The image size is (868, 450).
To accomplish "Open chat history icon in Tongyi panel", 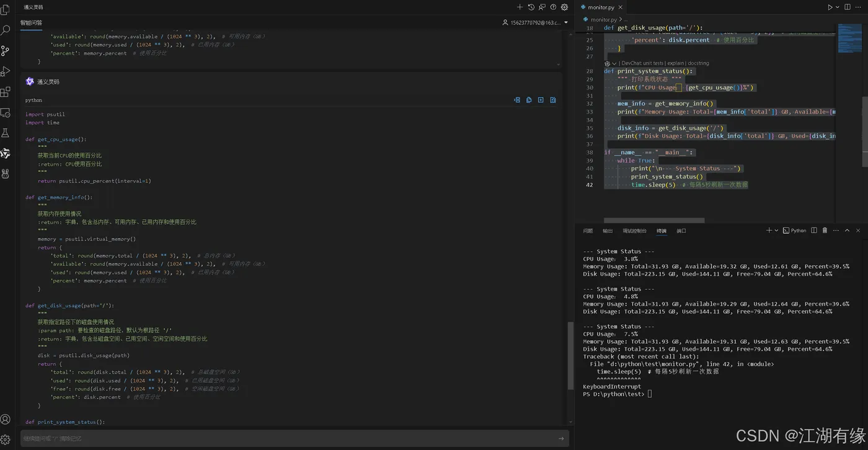I will (x=531, y=7).
